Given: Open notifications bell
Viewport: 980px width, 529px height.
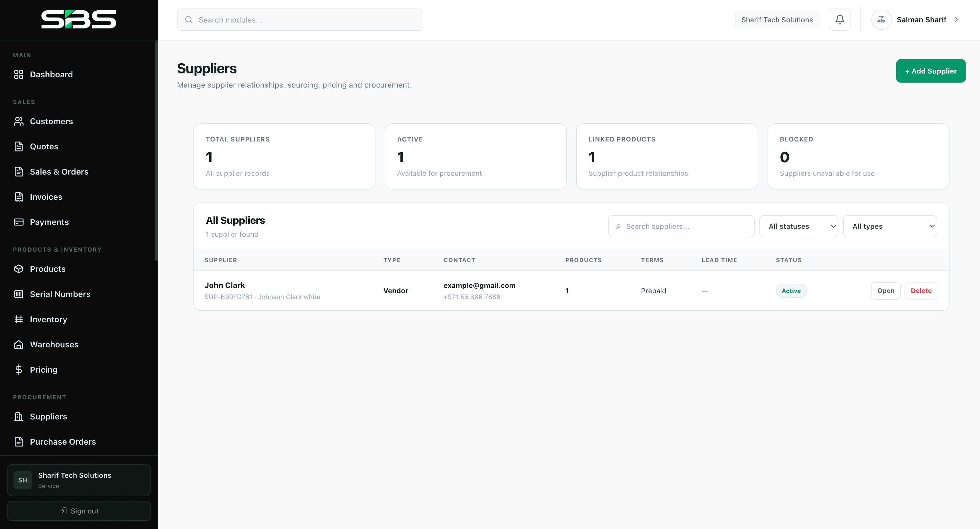Looking at the screenshot, I should pyautogui.click(x=840, y=20).
